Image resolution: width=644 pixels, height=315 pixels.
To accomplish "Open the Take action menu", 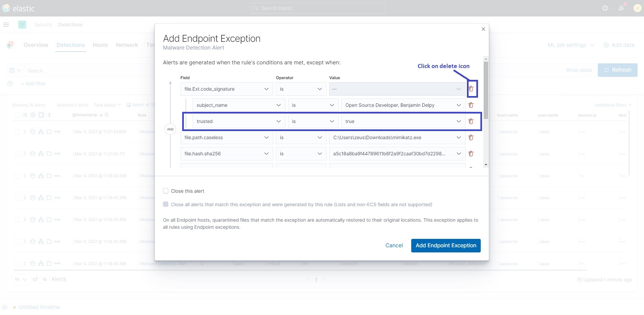I will tap(107, 105).
